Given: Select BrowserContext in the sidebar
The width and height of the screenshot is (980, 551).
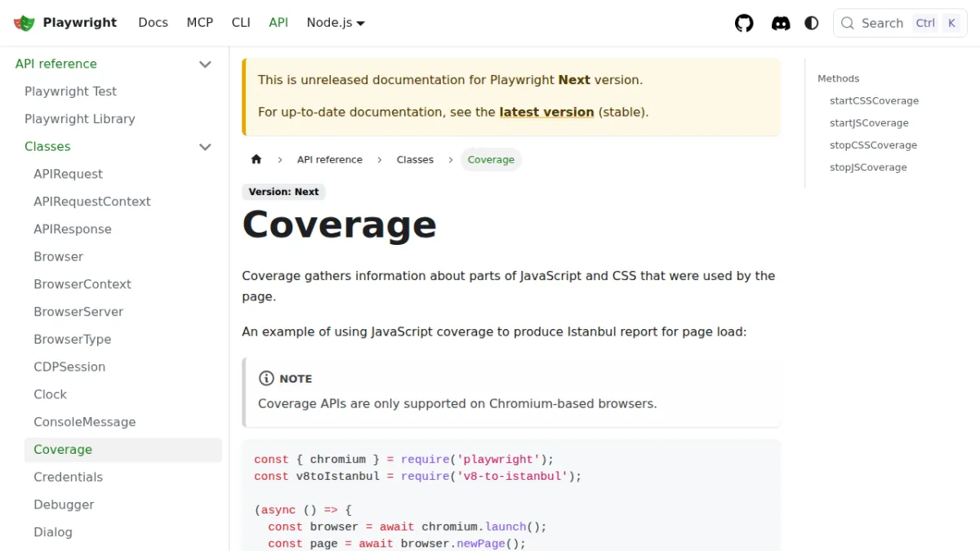Looking at the screenshot, I should pyautogui.click(x=123, y=284).
